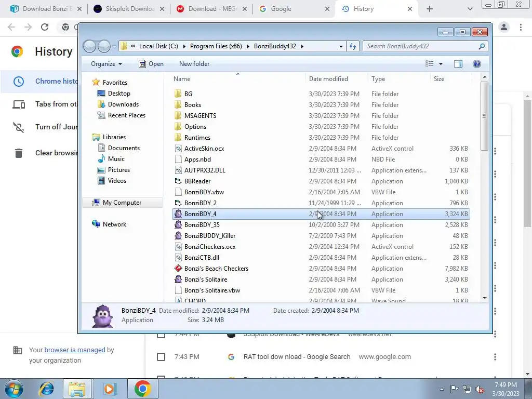Expand the view options dropdown arrow
The height and width of the screenshot is (399, 532).
tap(441, 64)
